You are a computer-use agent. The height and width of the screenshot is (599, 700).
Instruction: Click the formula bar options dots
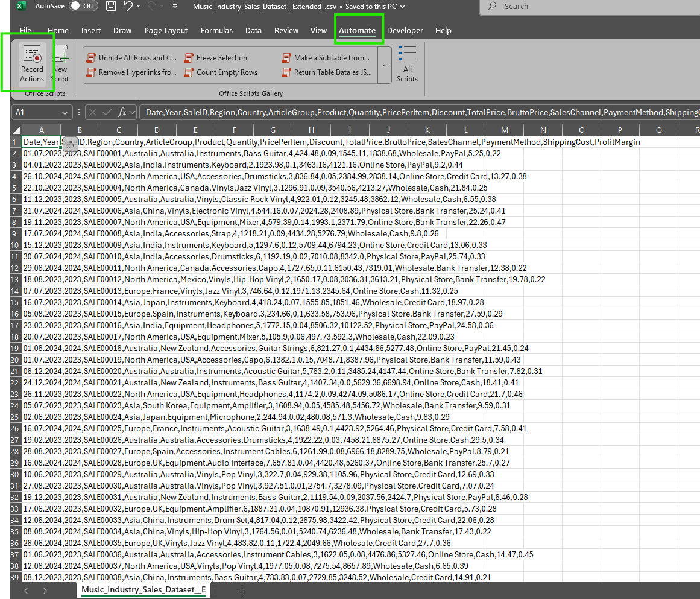[78, 113]
